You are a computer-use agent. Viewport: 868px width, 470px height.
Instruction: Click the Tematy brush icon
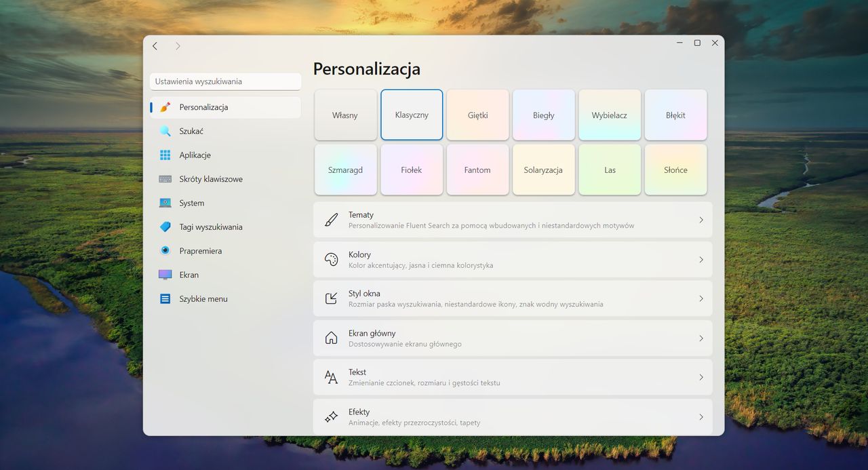pos(331,220)
